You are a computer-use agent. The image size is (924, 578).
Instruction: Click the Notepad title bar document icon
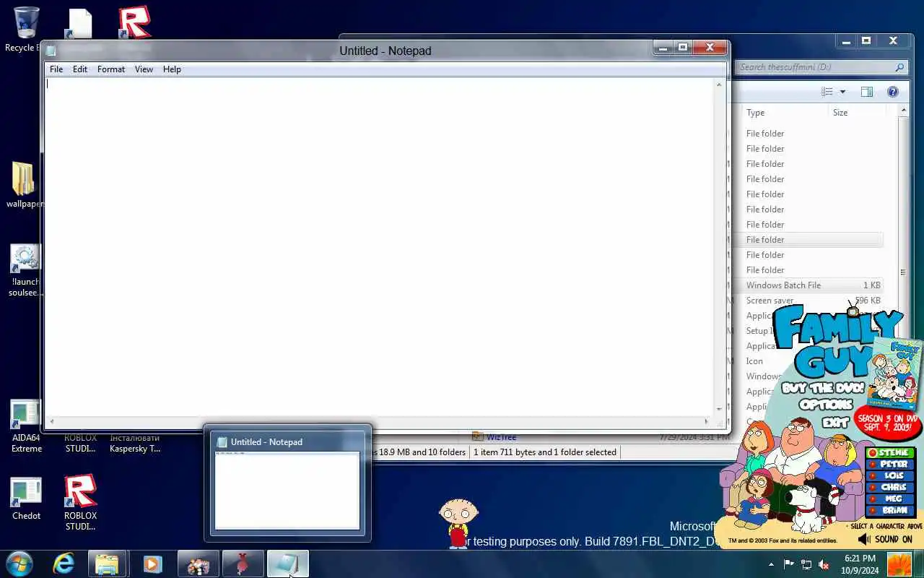tap(51, 51)
